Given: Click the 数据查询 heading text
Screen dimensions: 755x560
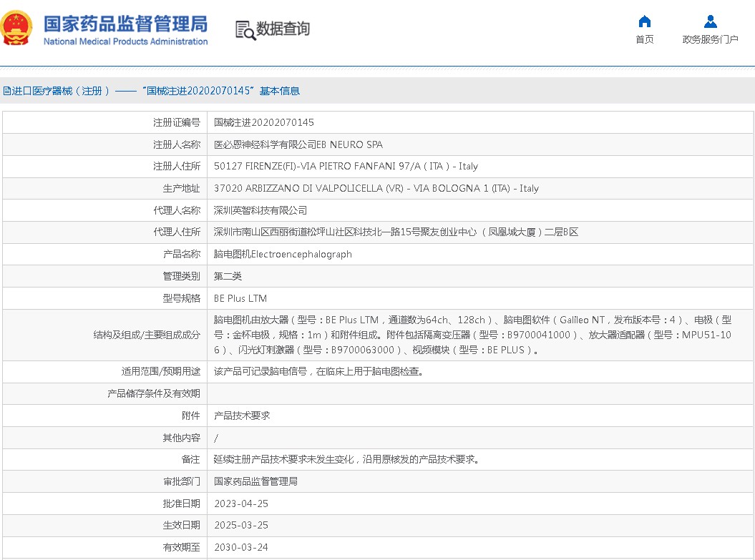Looking at the screenshot, I should [283, 29].
